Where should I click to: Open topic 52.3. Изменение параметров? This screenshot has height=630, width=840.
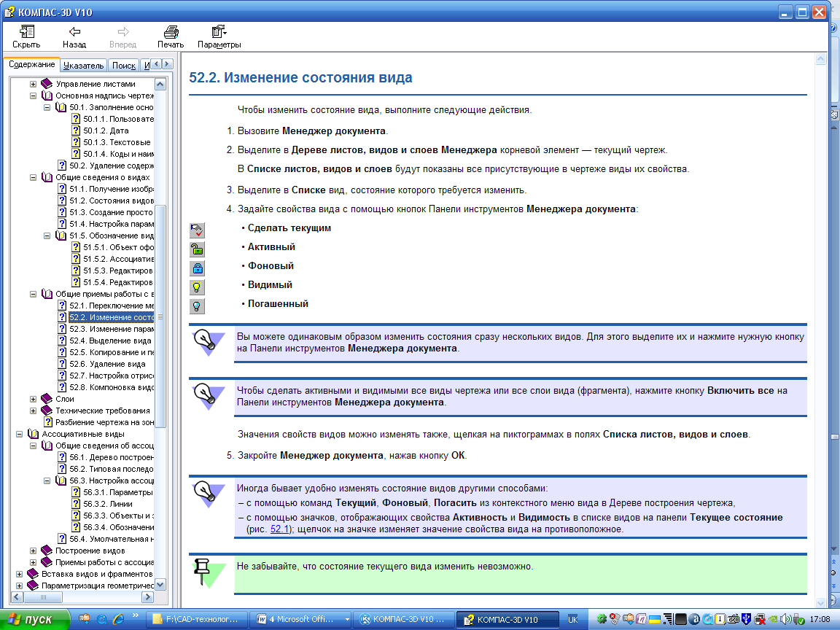[112, 329]
